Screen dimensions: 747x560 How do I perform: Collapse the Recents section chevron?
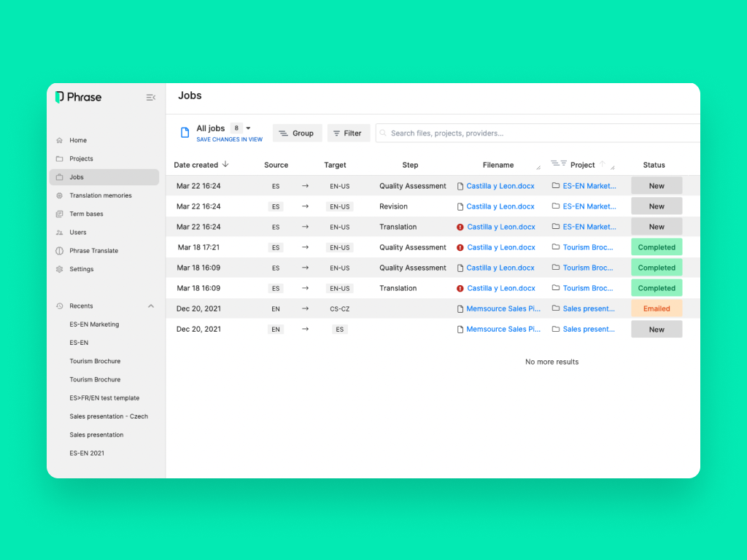(151, 306)
